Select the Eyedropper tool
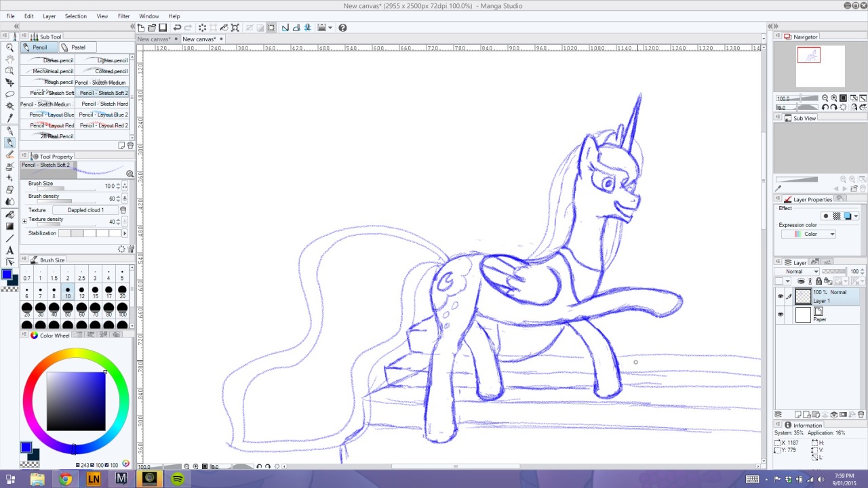The image size is (868, 488). (x=9, y=117)
